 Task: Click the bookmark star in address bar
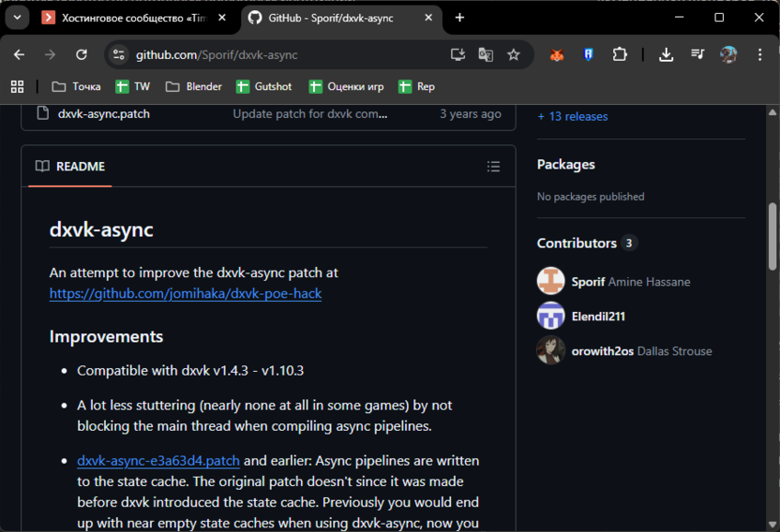pyautogui.click(x=514, y=55)
